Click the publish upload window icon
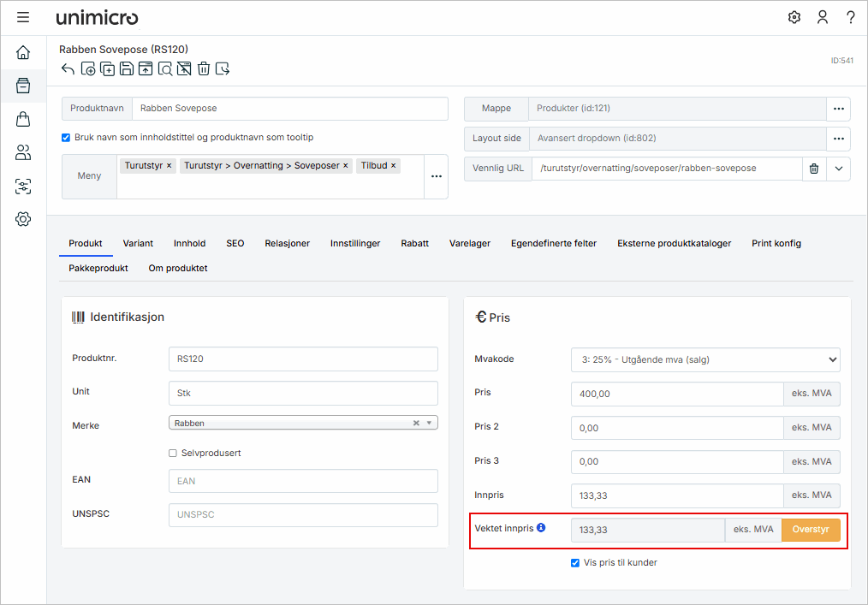Viewport: 868px width, 605px height. click(146, 68)
